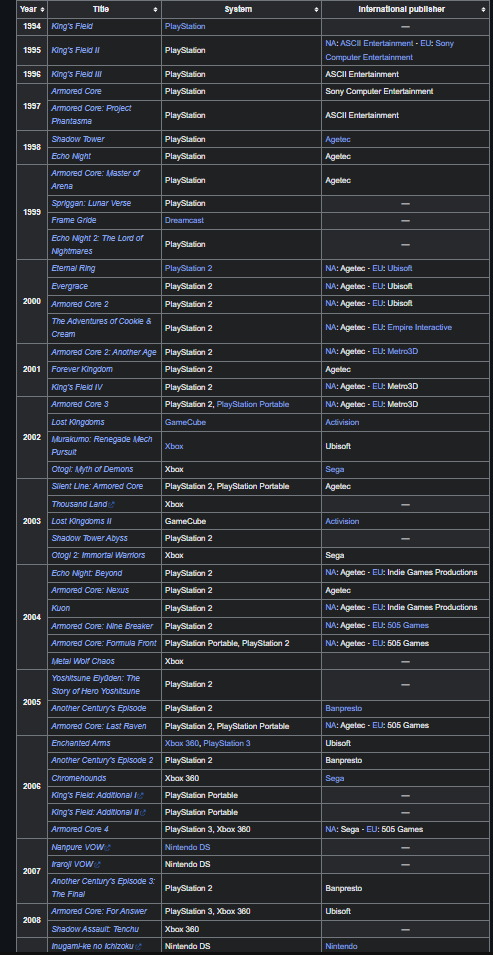Open the Echo Night: Beyond article
Image resolution: width=493 pixels, height=955 pixels.
(x=87, y=574)
